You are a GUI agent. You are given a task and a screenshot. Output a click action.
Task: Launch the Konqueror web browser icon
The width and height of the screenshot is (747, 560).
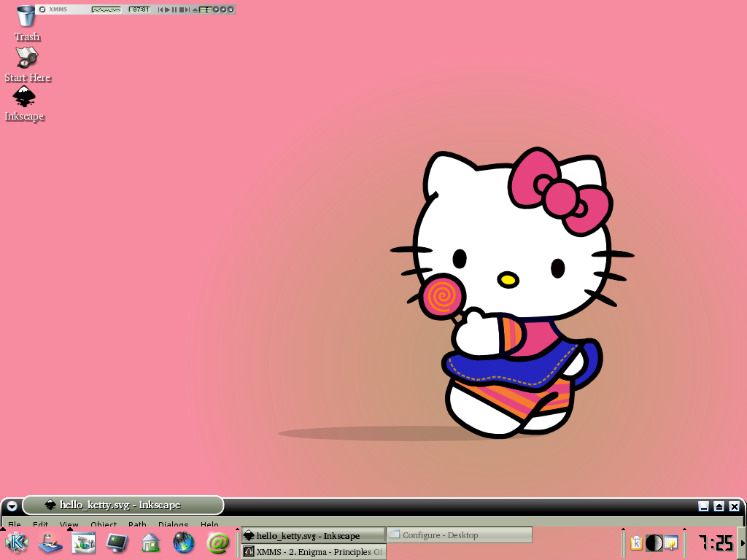[183, 542]
